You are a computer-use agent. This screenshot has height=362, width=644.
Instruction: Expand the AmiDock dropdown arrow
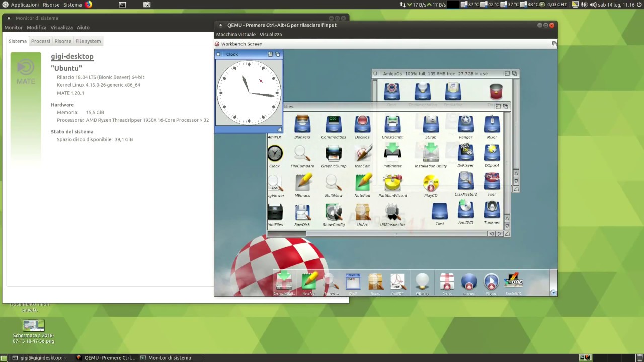(553, 292)
